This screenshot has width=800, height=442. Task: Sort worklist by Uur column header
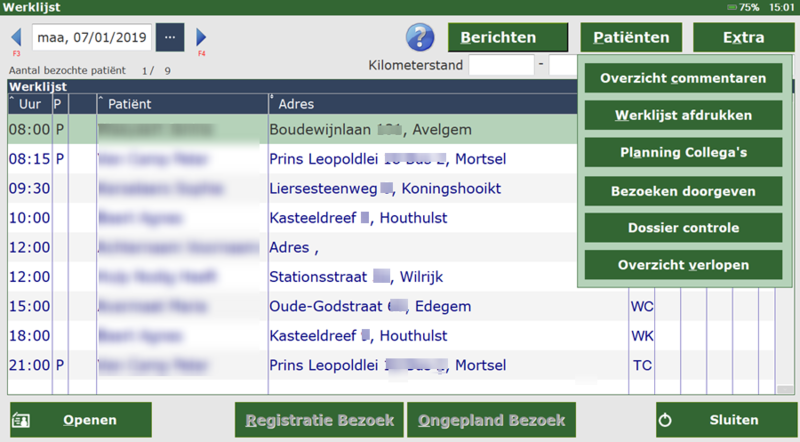(28, 104)
